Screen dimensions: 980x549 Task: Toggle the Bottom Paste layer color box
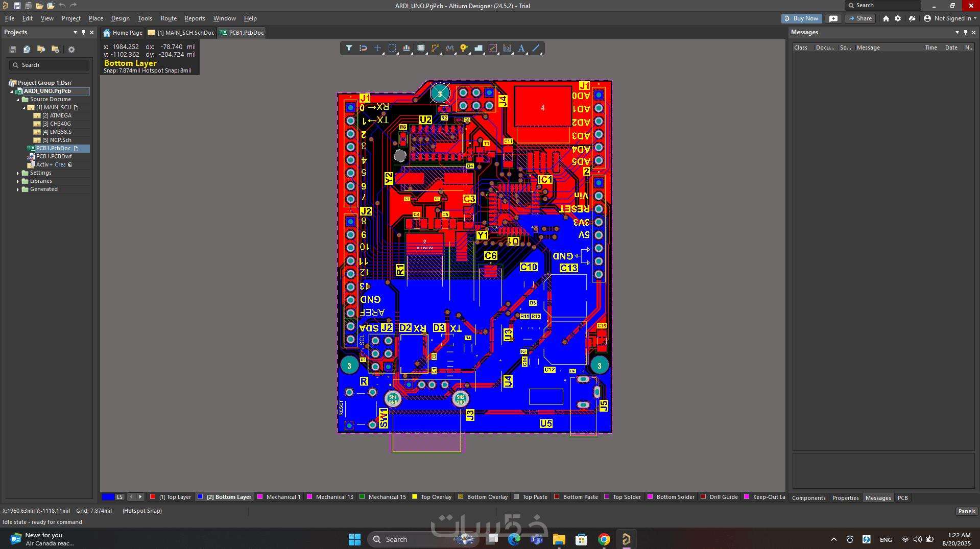(557, 497)
